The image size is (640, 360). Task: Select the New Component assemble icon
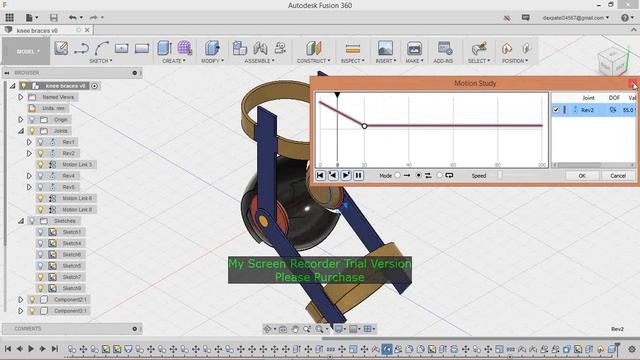240,48
